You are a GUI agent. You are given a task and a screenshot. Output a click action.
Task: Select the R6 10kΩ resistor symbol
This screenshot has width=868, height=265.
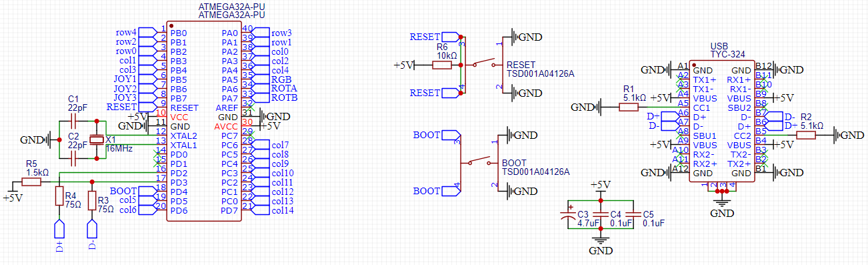442,65
